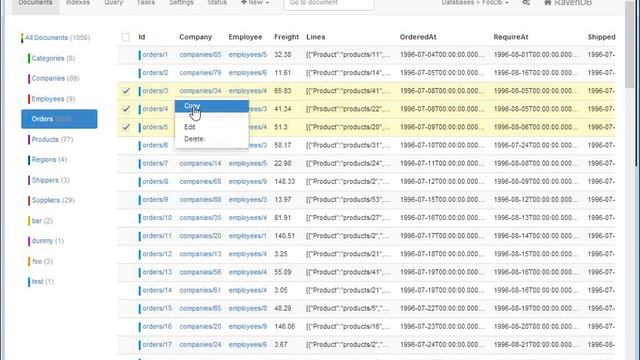640x360 pixels.
Task: Click the Freight column header
Action: pyautogui.click(x=287, y=37)
